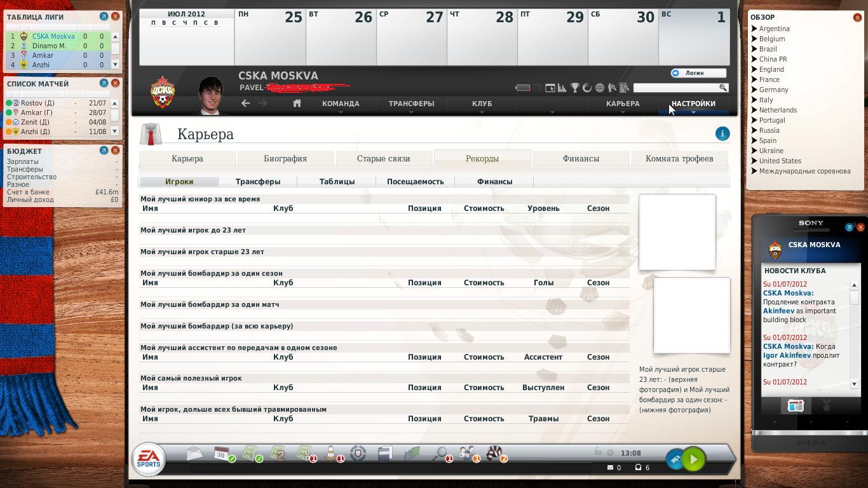The height and width of the screenshot is (488, 868).
Task: Click the magnifier icon in search field
Action: click(x=723, y=88)
